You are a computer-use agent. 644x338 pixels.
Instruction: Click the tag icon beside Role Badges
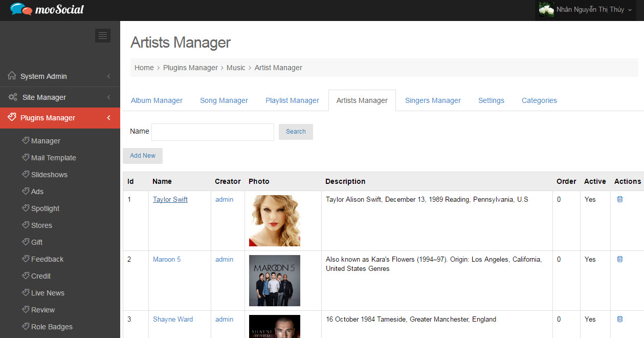click(x=26, y=326)
